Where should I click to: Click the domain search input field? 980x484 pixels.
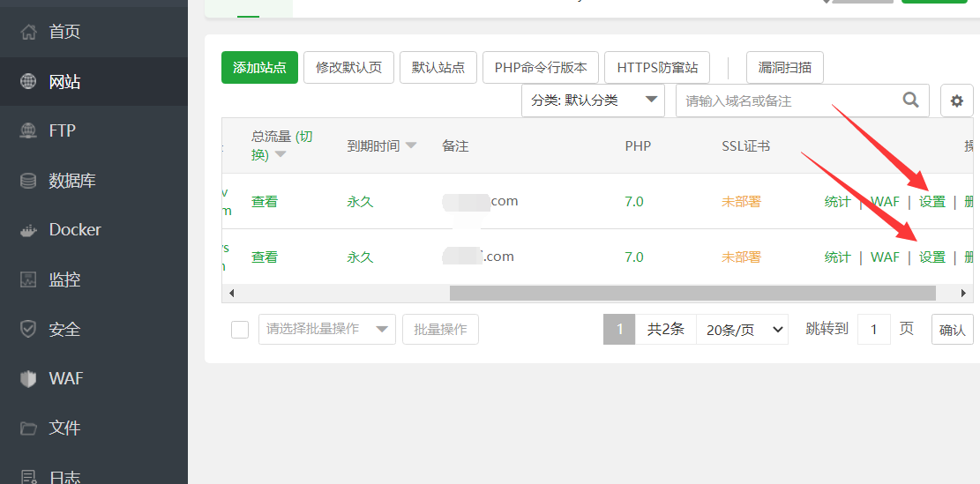point(785,101)
